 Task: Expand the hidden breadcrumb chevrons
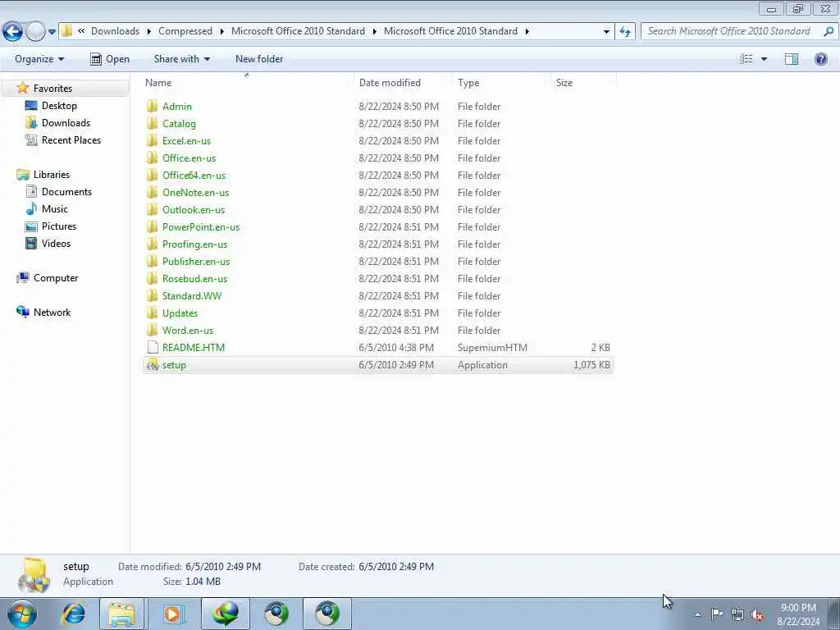(81, 31)
